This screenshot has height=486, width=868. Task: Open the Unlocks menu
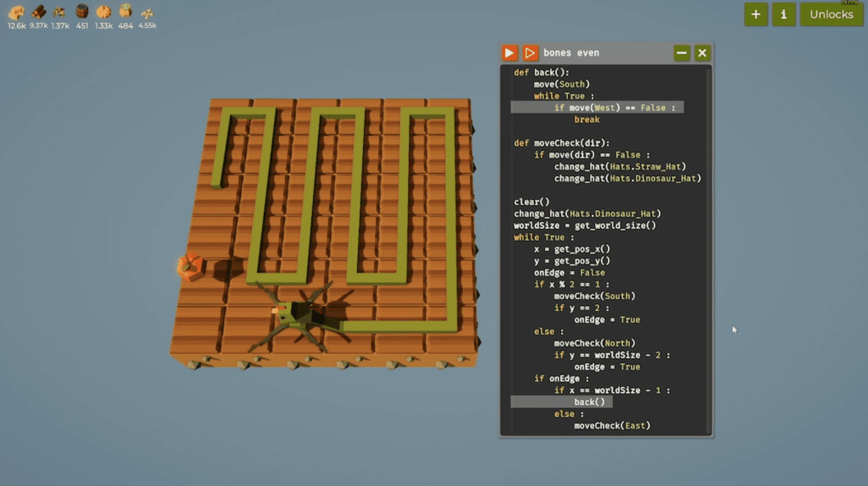(x=831, y=15)
